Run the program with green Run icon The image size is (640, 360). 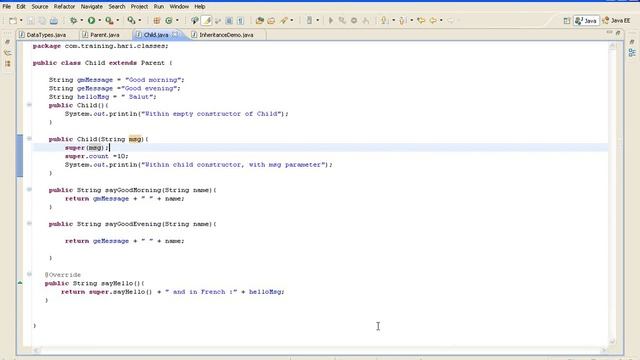pyautogui.click(x=91, y=20)
